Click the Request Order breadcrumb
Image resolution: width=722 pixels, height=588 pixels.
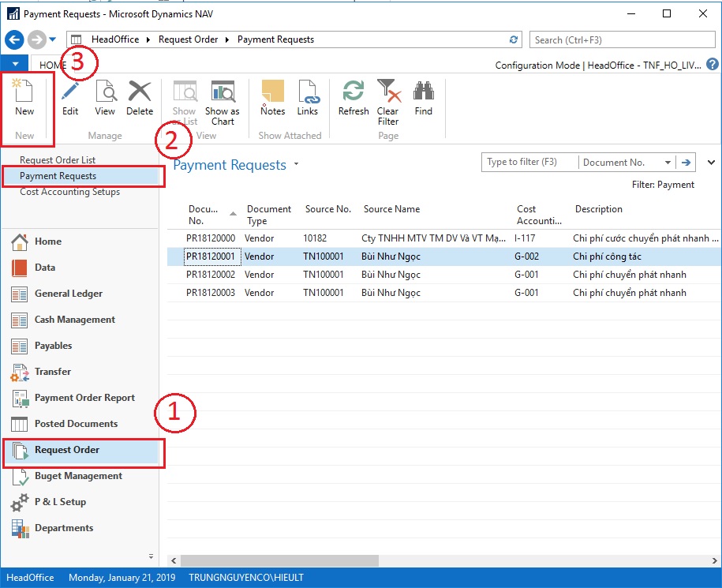(x=188, y=39)
